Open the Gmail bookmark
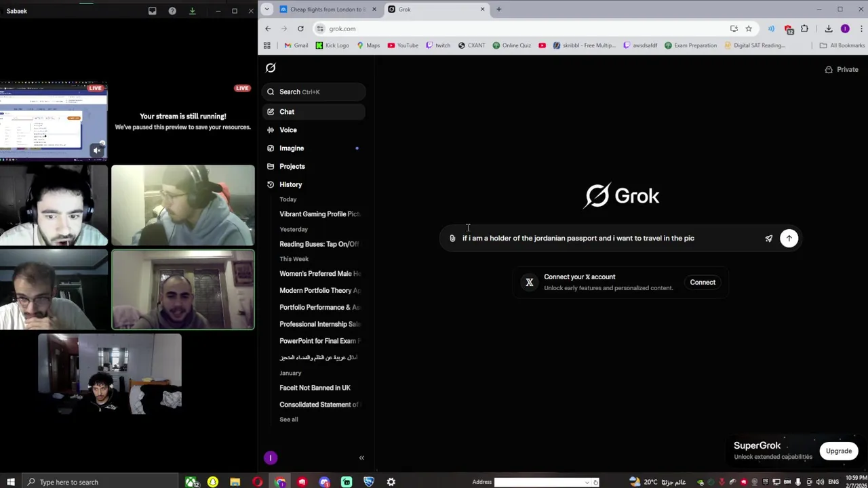This screenshot has height=488, width=868. pyautogui.click(x=296, y=45)
